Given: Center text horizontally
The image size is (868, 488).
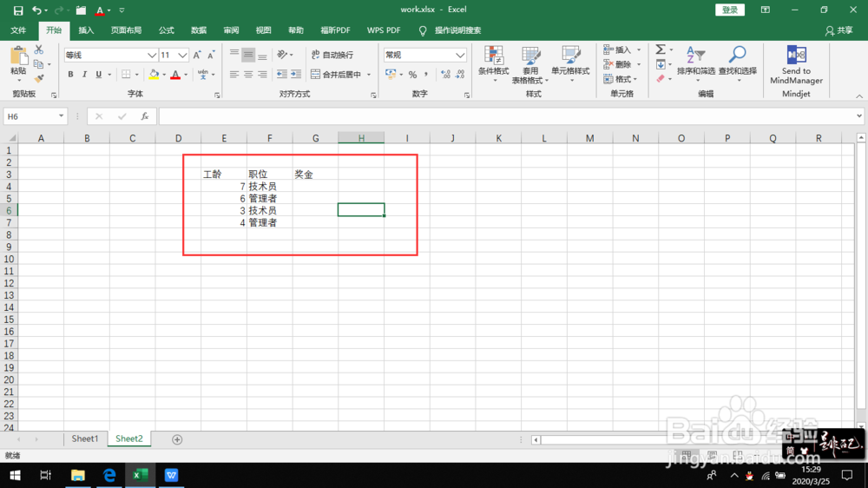Looking at the screenshot, I should 248,74.
